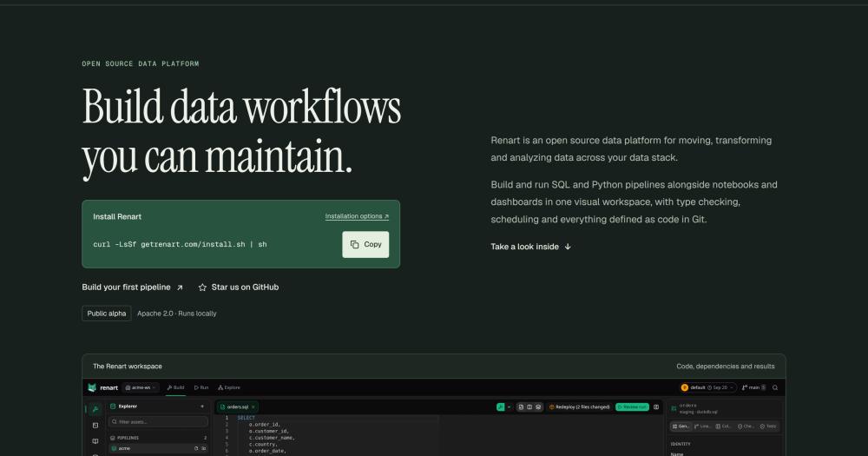Image resolution: width=868 pixels, height=456 pixels.
Task: Focus the Filter assets search field
Action: coord(158,421)
